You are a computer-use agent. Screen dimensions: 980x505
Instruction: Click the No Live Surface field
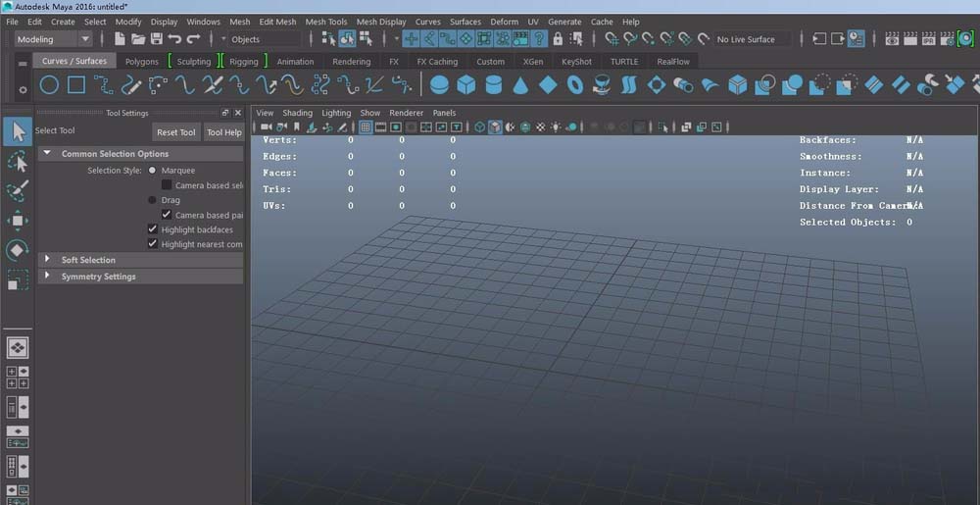[x=752, y=39]
